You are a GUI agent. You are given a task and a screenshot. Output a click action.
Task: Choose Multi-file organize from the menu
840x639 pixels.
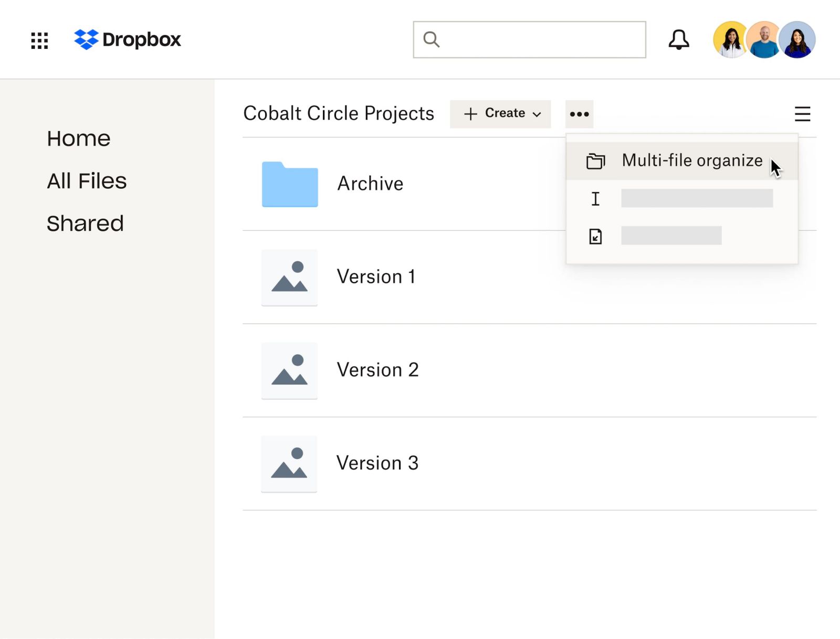tap(691, 161)
